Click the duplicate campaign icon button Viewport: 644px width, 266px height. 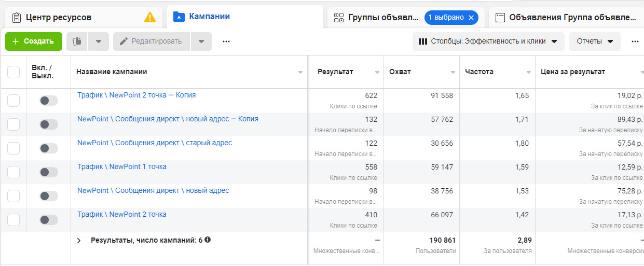point(77,41)
